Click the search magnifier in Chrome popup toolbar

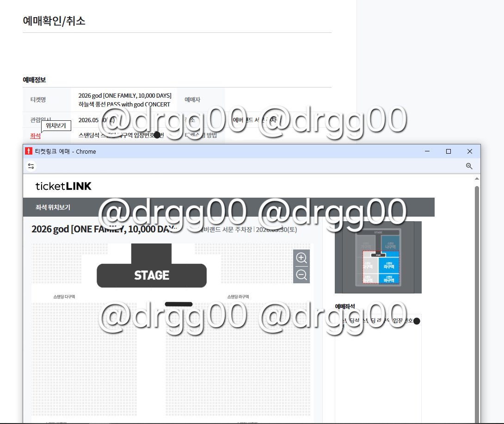pos(469,166)
